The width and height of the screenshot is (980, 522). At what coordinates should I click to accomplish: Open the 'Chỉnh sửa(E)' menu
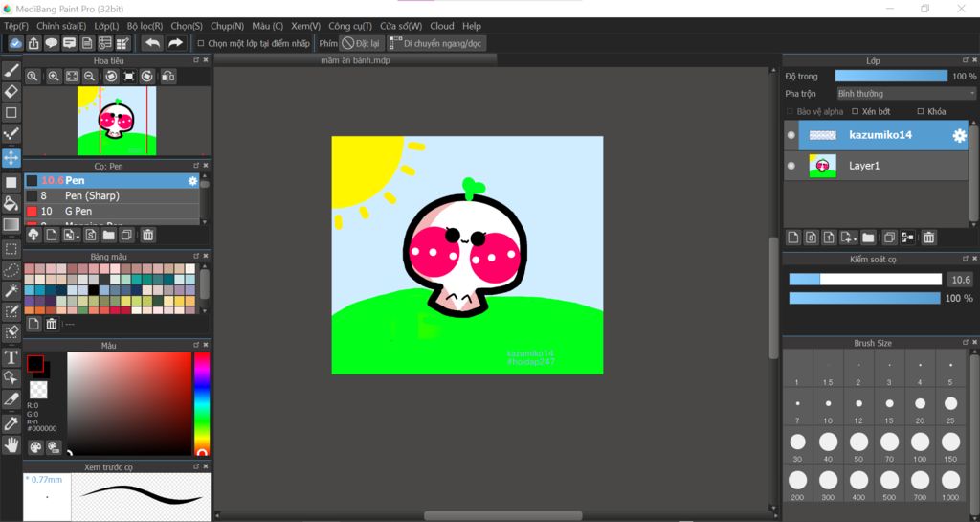61,26
